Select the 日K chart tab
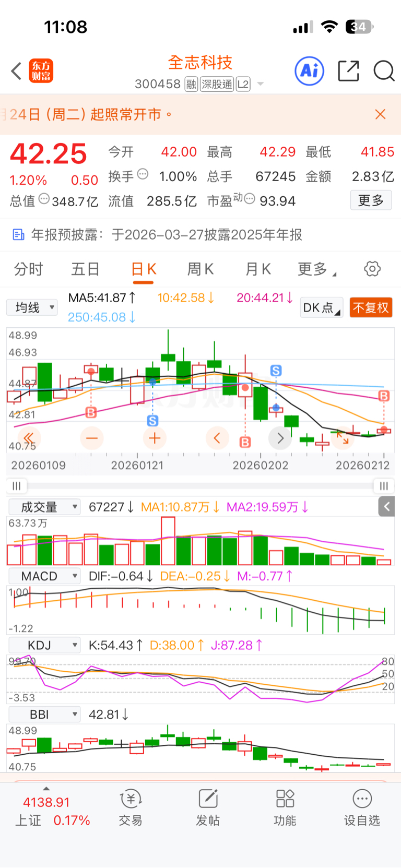 [144, 269]
